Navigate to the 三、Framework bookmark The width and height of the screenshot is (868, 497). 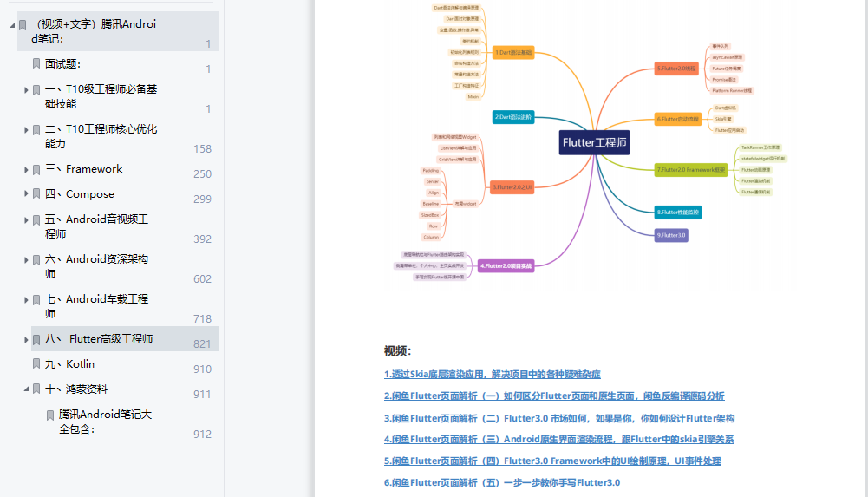pyautogui.click(x=83, y=169)
